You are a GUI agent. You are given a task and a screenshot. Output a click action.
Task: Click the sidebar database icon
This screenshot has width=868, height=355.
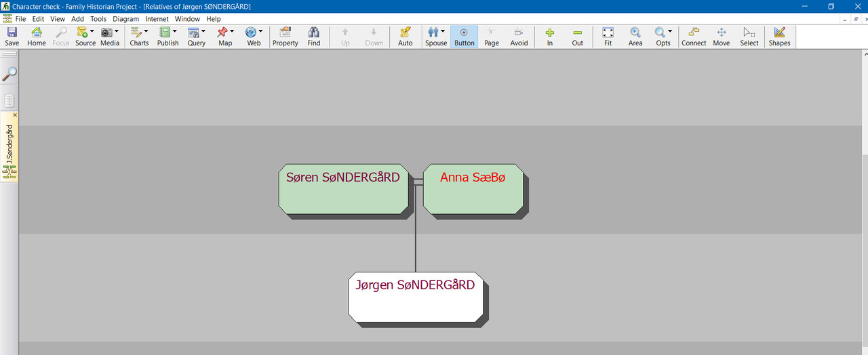click(x=9, y=102)
